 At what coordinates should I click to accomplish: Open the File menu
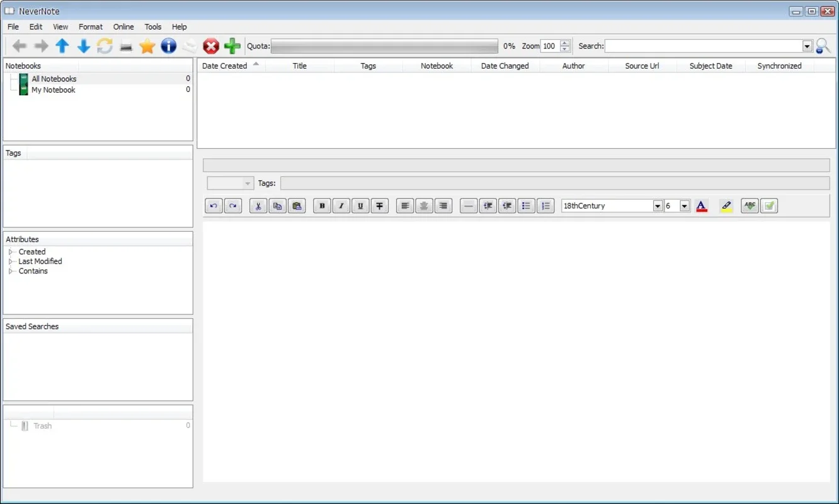click(x=13, y=27)
